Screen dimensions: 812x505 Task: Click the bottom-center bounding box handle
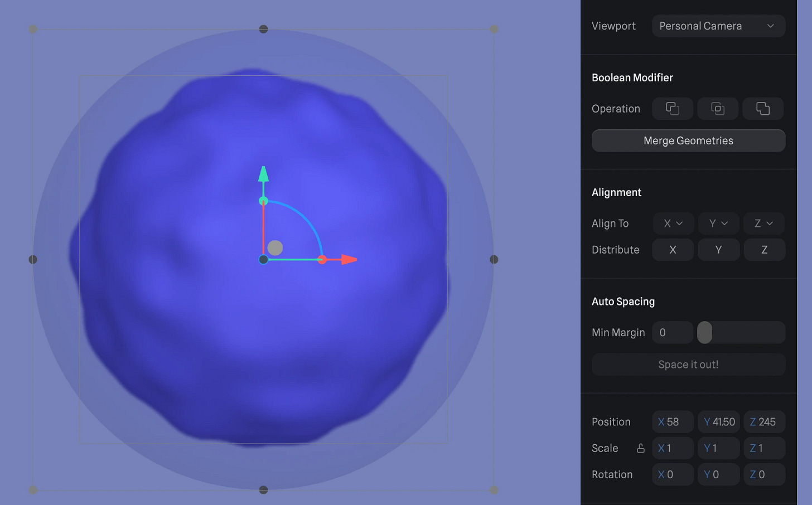pyautogui.click(x=263, y=490)
